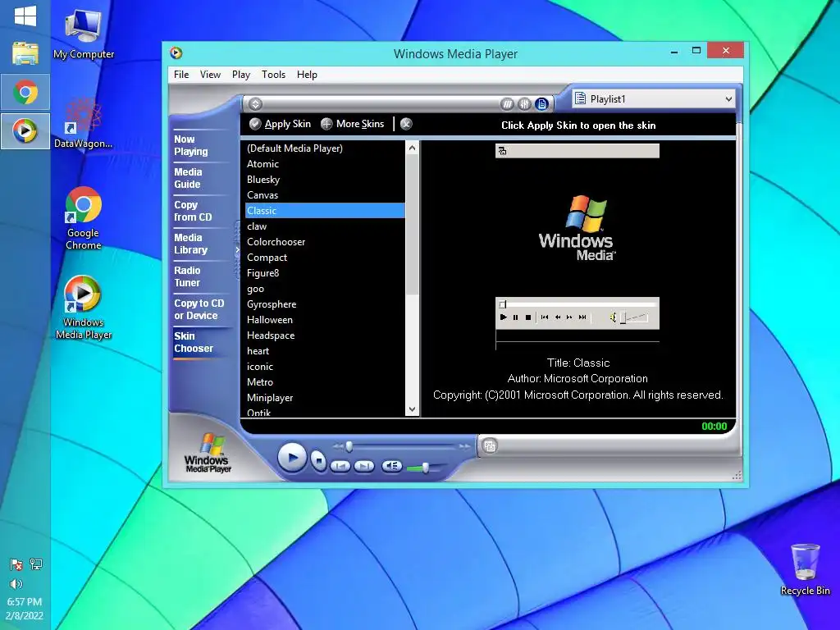Select the goo skin

[325, 288]
